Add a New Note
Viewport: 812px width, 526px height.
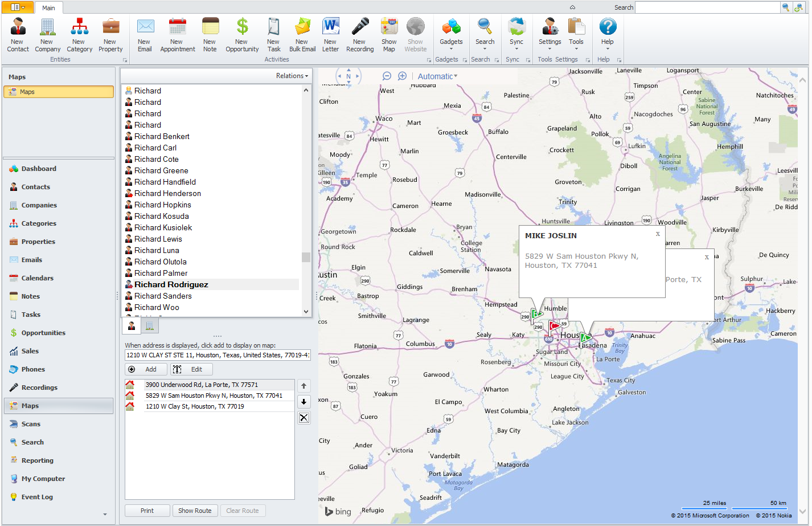(210, 35)
